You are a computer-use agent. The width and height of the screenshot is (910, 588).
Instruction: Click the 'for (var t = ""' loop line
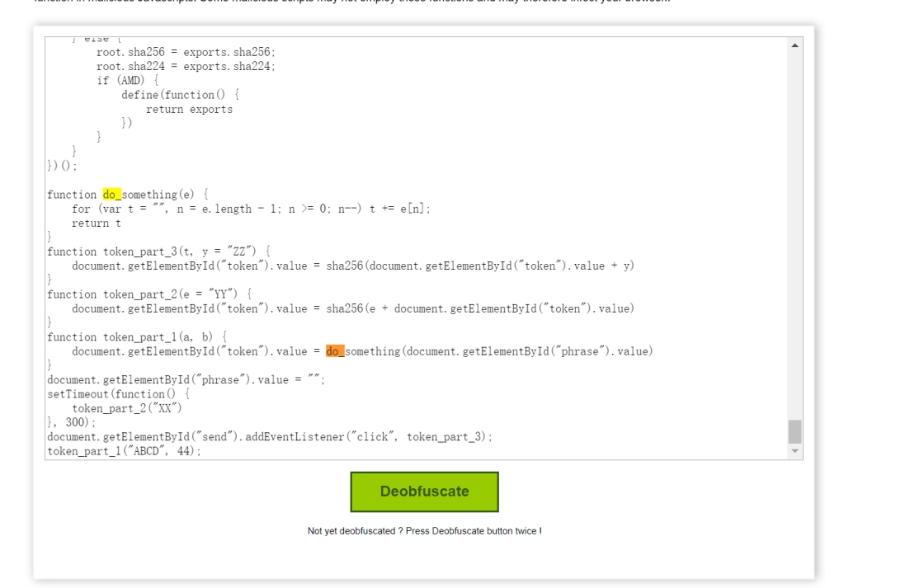252,209
